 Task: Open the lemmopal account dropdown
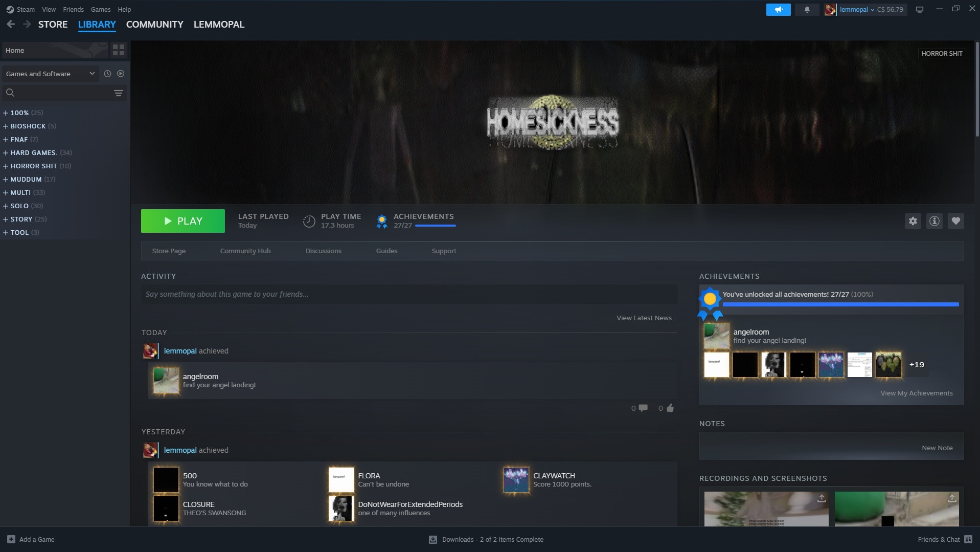[857, 9]
